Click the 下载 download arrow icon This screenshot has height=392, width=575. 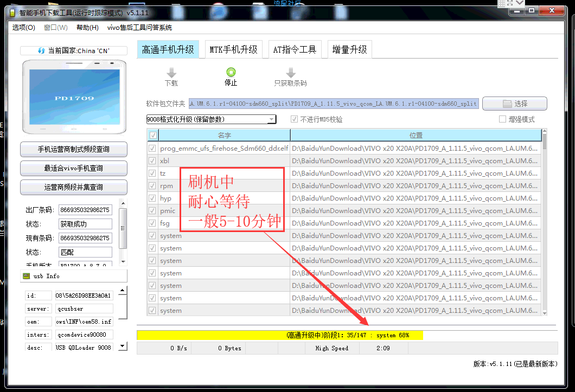[171, 73]
